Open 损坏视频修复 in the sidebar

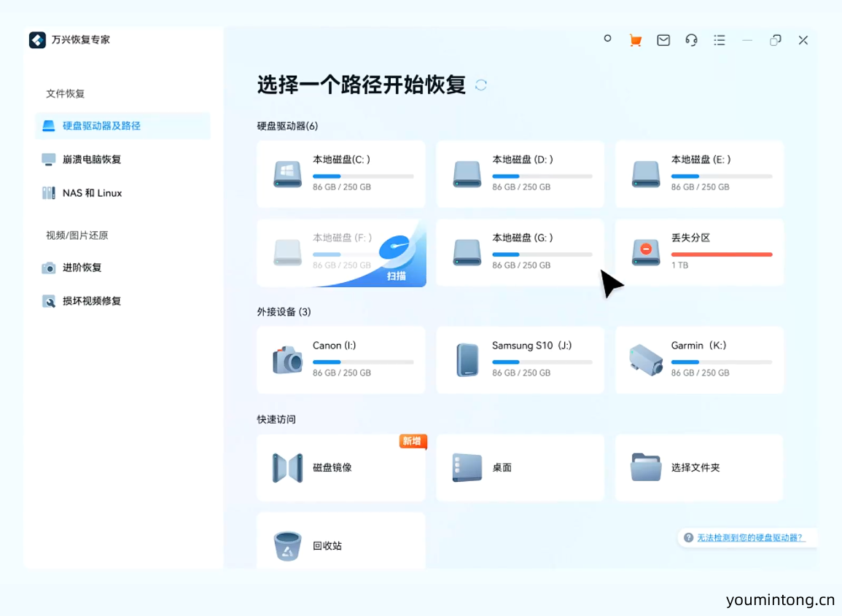(x=91, y=301)
